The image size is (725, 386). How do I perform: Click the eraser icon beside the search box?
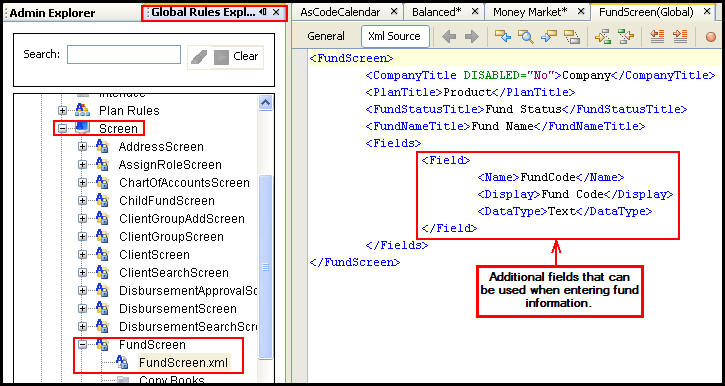[199, 57]
